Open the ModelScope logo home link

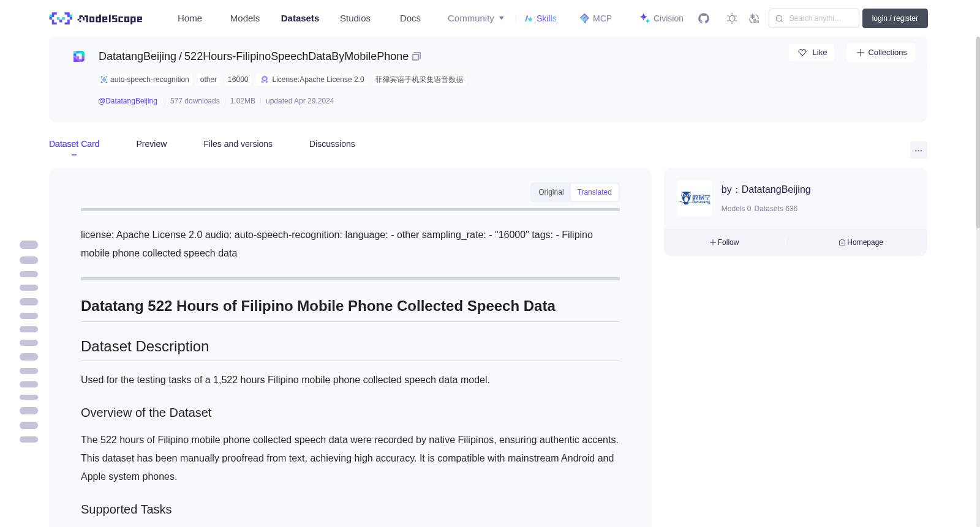pyautogui.click(x=96, y=18)
